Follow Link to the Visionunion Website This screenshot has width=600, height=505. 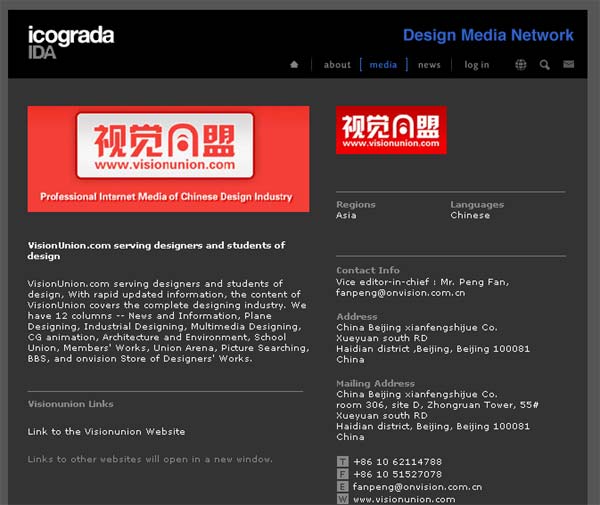[x=106, y=432]
